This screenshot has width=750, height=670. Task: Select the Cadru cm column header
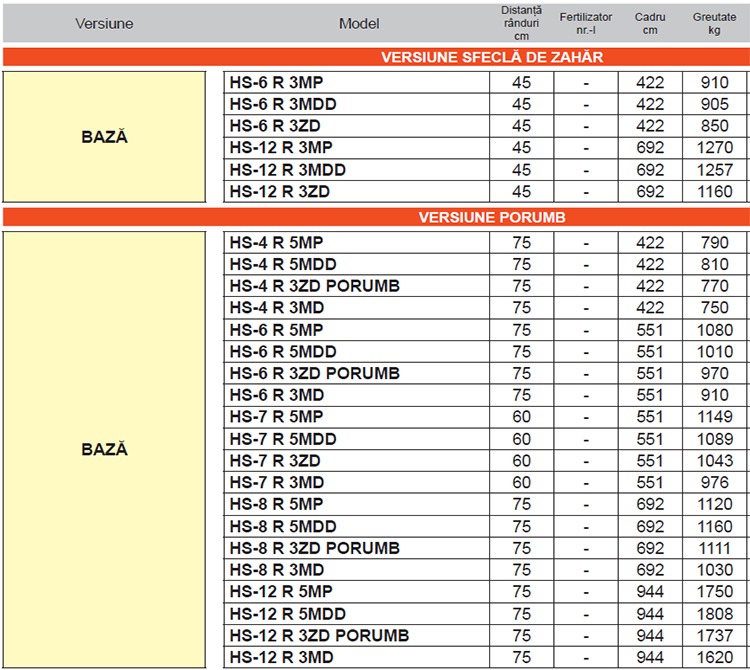tap(650, 23)
